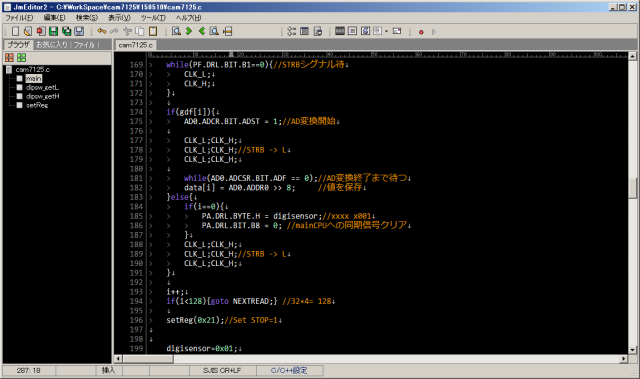This screenshot has height=379, width=640.
Task: Jump to the main function in the tree
Action: point(33,78)
